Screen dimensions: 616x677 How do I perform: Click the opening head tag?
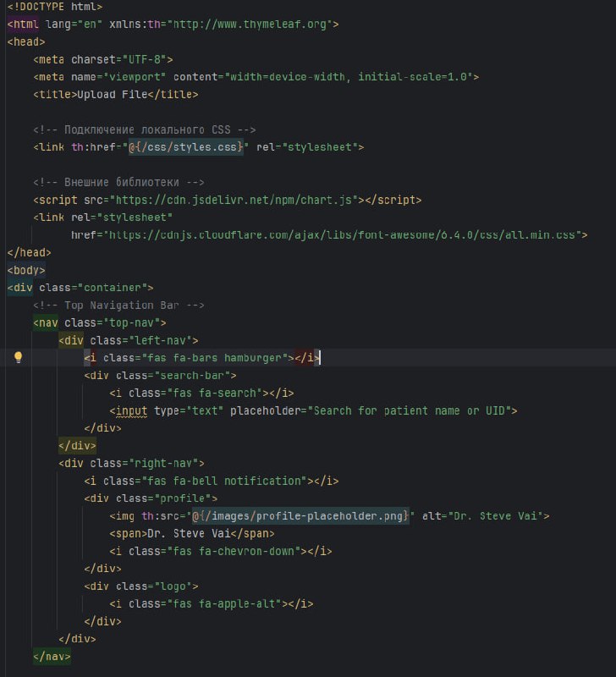(x=26, y=41)
